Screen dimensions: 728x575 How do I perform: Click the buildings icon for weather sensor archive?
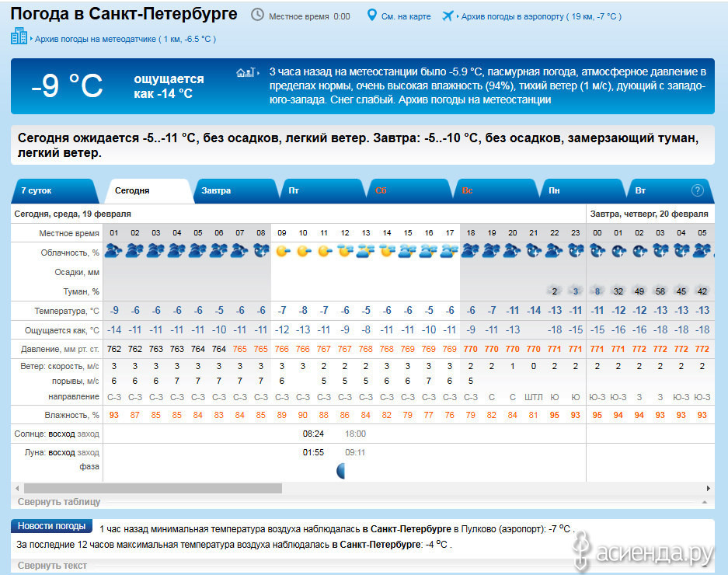tap(19, 36)
